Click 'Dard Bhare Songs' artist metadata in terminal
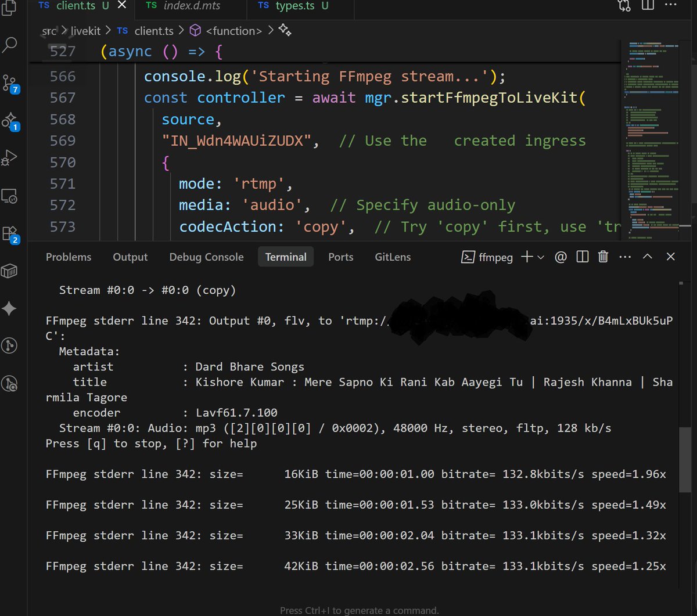Screen dimensions: 697x616 tap(250, 367)
